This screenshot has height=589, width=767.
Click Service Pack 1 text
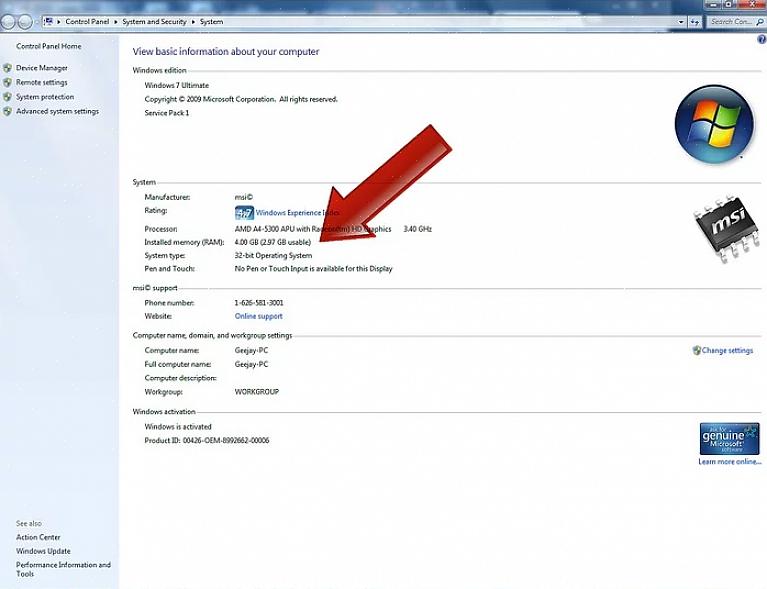(167, 113)
